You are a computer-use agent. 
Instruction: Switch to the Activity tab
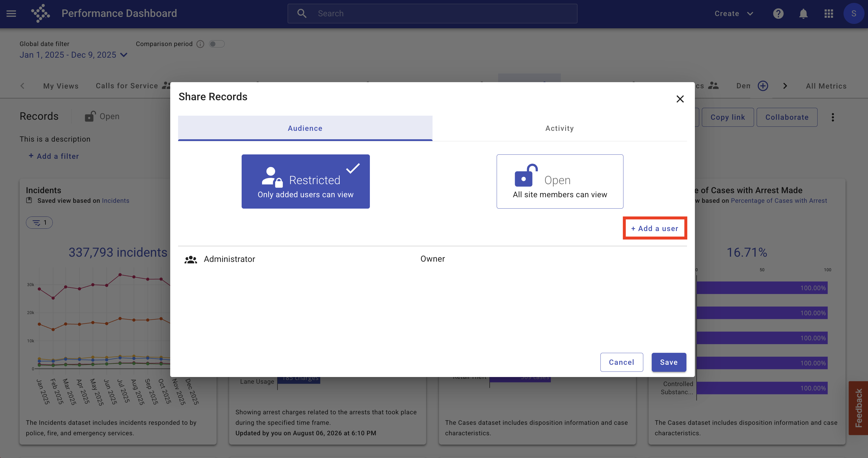pos(559,128)
